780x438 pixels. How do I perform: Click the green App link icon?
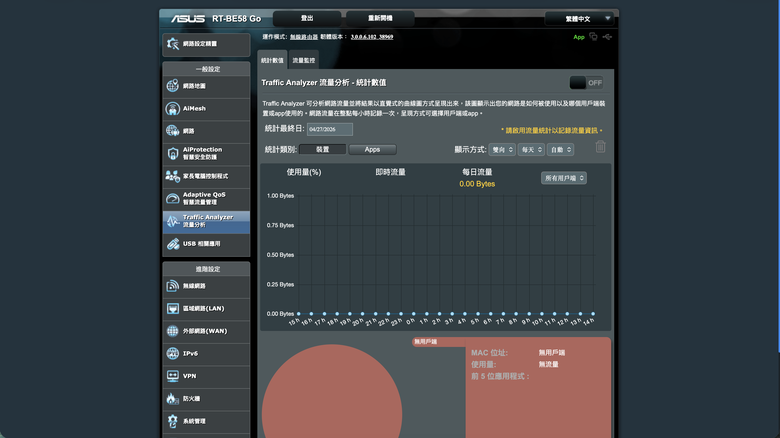(579, 37)
